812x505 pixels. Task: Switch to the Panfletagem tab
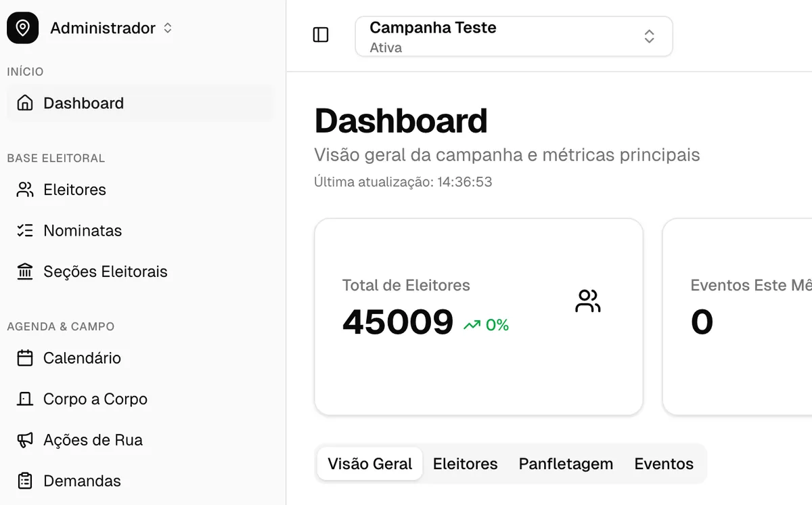click(566, 464)
